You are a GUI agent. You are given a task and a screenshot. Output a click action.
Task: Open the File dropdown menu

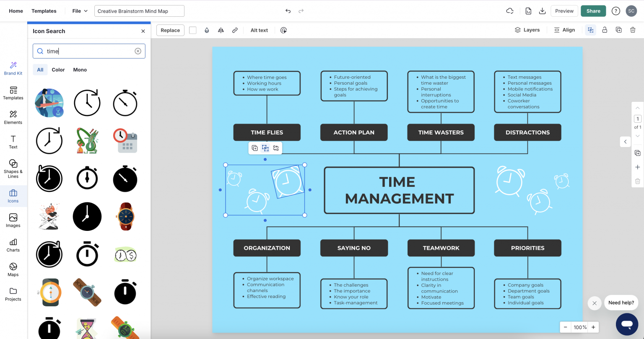pos(80,11)
